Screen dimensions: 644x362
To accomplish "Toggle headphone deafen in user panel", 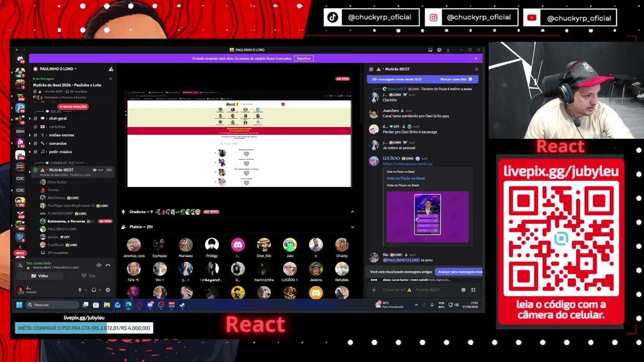I will pos(94,290).
